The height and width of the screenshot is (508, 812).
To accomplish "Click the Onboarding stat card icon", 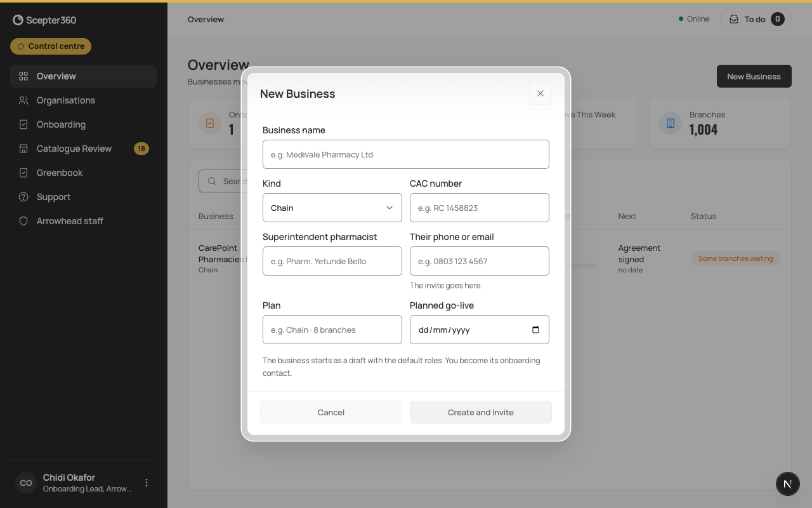I will pos(210,123).
